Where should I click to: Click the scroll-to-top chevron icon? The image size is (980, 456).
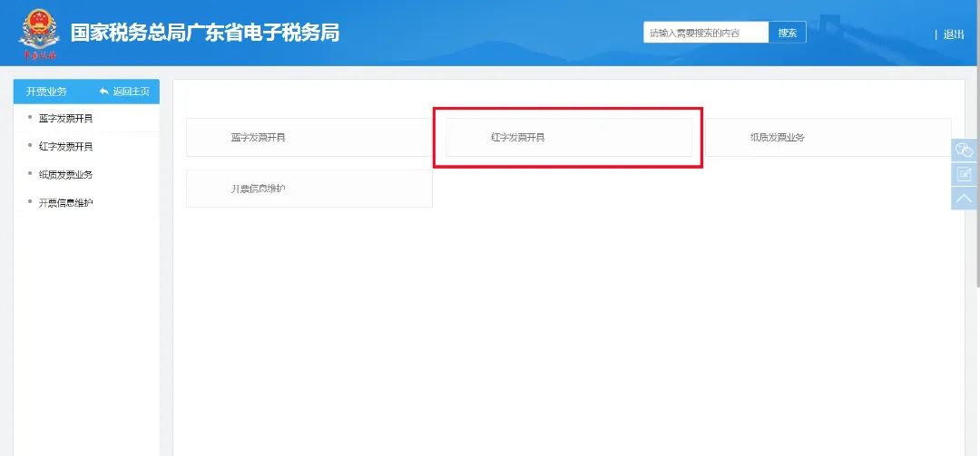tap(964, 198)
